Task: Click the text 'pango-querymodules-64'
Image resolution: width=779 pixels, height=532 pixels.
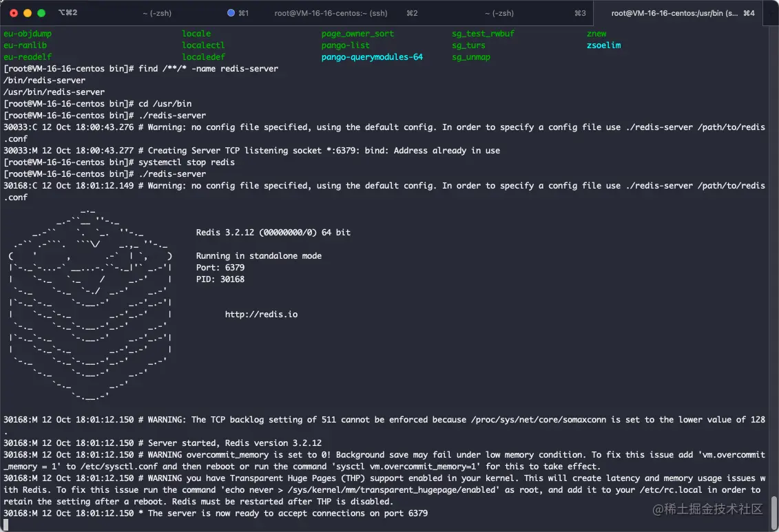Action: (x=372, y=56)
